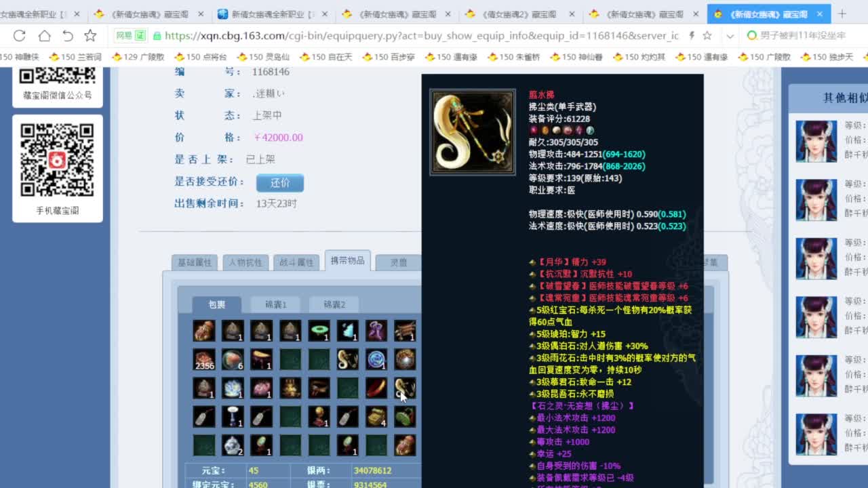Open the 150 百步穿 bookmark
Image resolution: width=868 pixels, height=488 pixels.
(x=389, y=58)
